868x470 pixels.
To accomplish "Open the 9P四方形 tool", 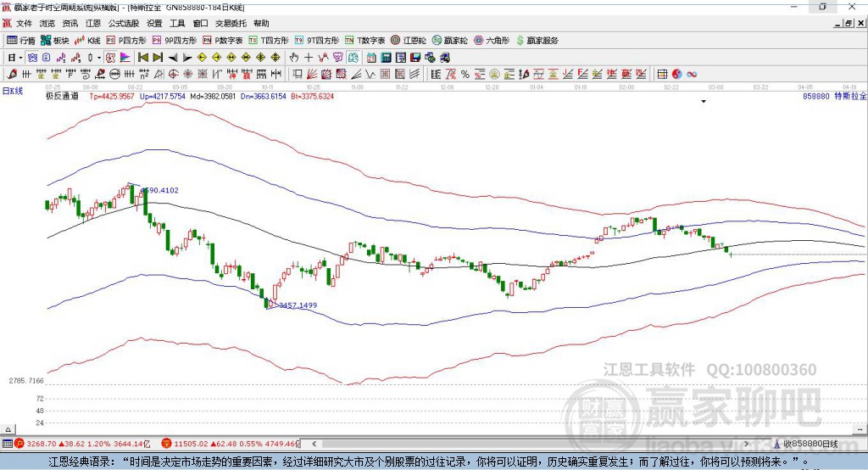I will 175,41.
